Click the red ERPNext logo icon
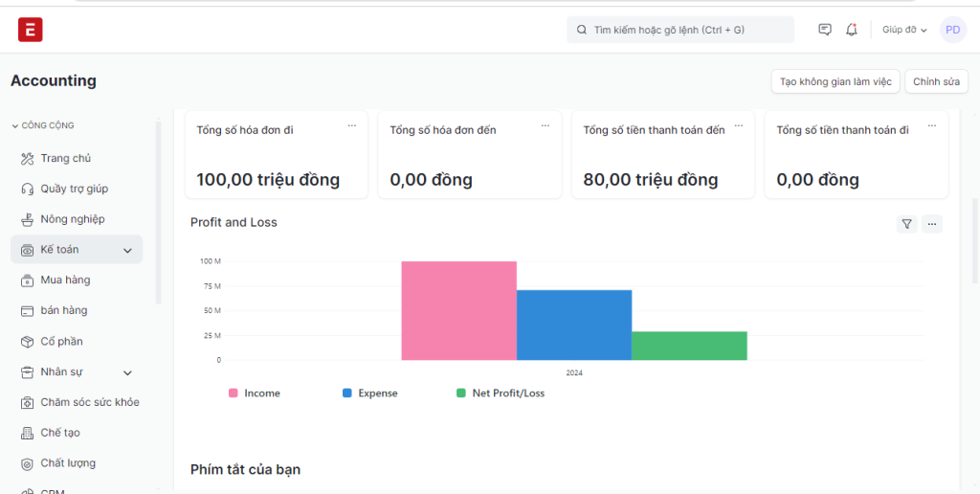The height and width of the screenshot is (494, 980). click(x=31, y=30)
